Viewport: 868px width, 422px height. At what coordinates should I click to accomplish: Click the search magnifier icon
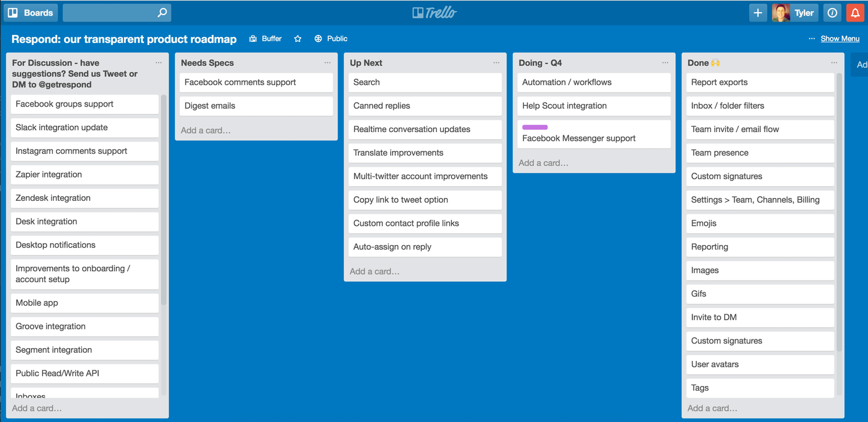click(x=162, y=12)
